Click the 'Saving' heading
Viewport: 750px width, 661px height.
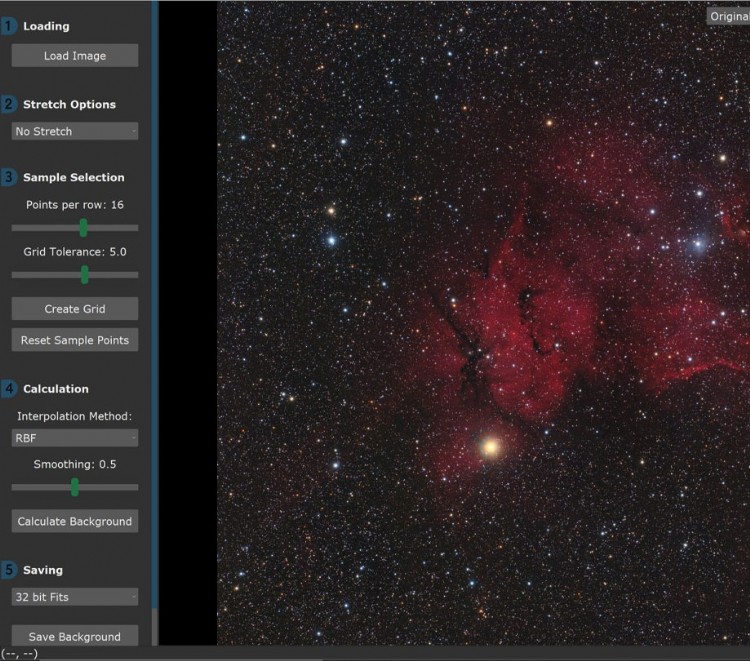pyautogui.click(x=43, y=570)
